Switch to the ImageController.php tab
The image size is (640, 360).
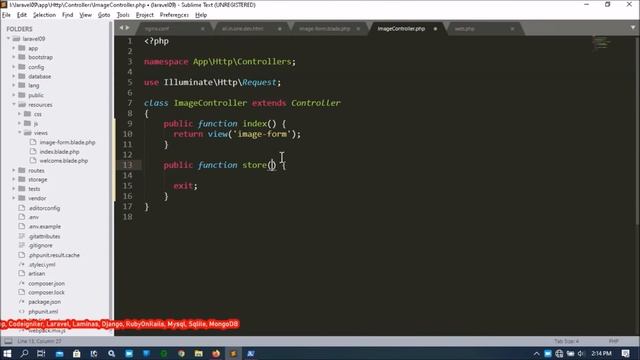point(401,29)
